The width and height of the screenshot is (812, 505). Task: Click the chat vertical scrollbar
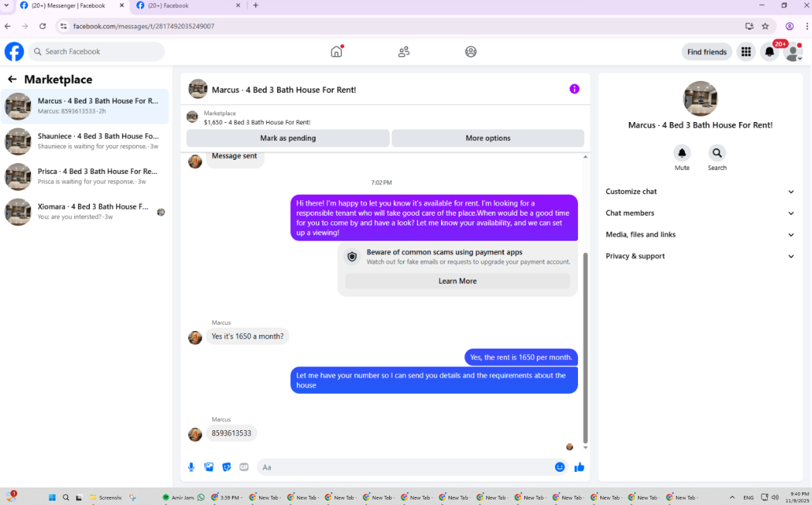[x=585, y=347]
